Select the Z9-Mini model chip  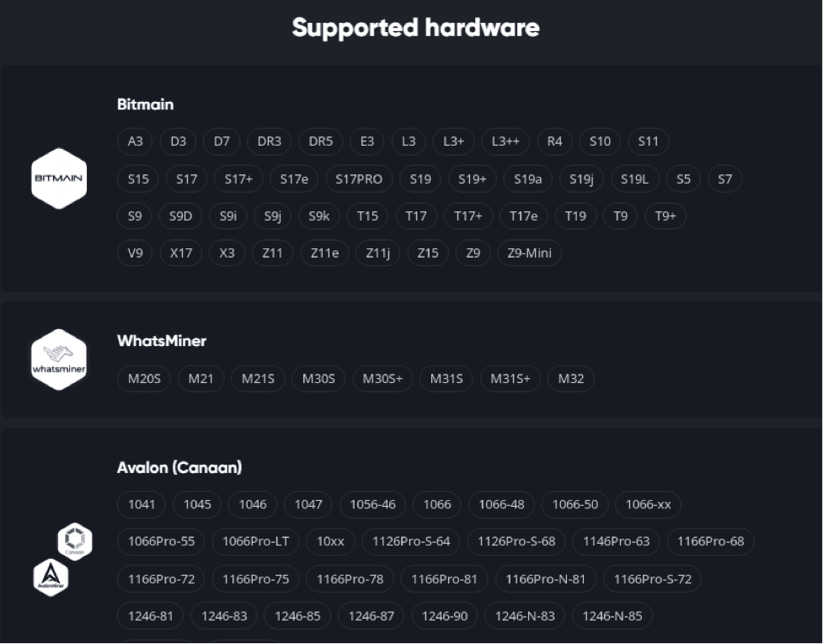[529, 253]
